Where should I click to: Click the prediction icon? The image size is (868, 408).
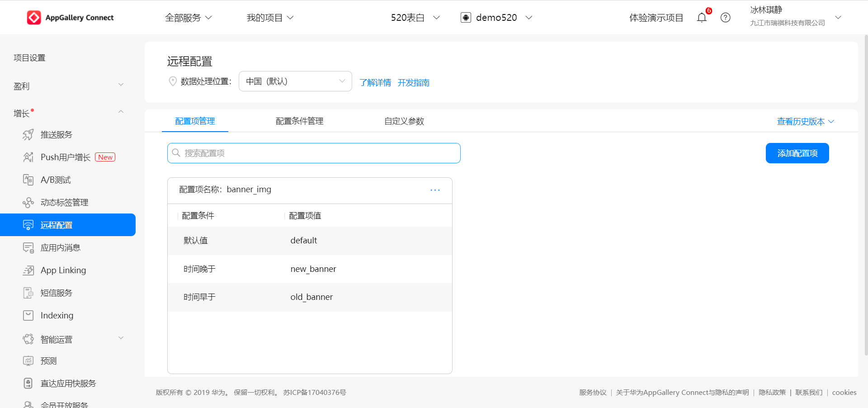[28, 361]
